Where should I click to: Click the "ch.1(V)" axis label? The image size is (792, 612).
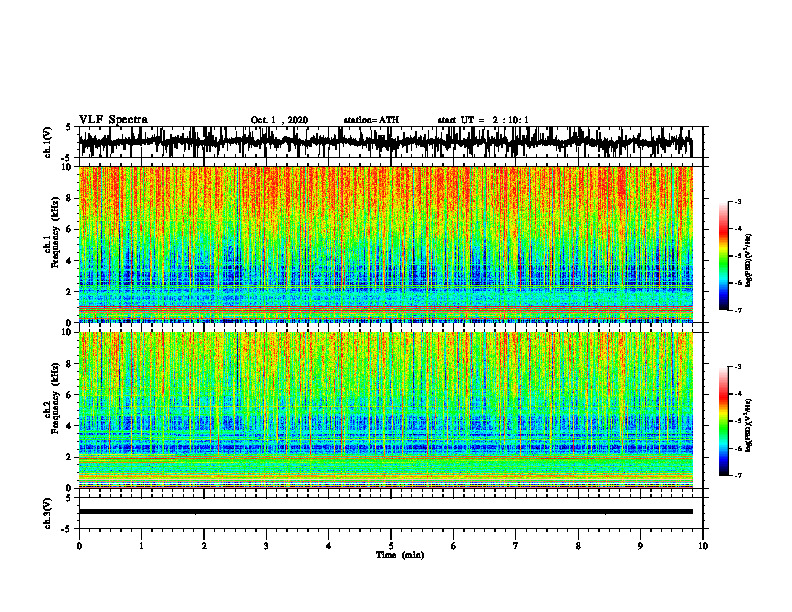coord(48,142)
